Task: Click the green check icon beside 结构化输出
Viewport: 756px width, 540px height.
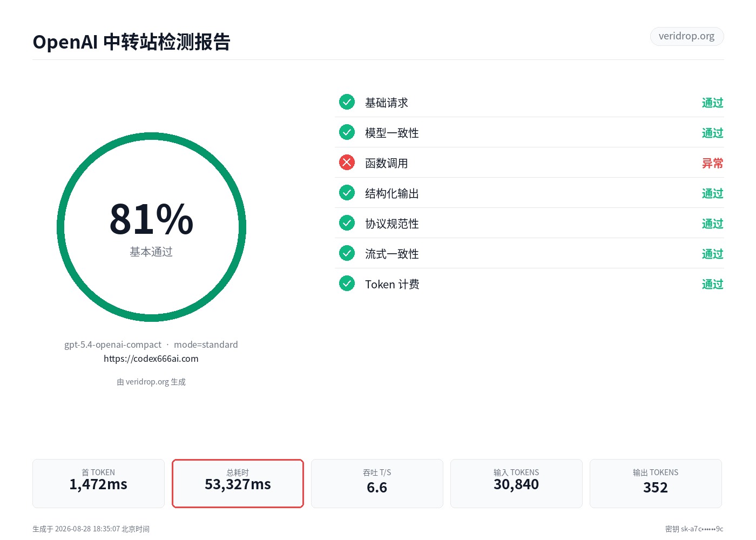Action: [347, 193]
